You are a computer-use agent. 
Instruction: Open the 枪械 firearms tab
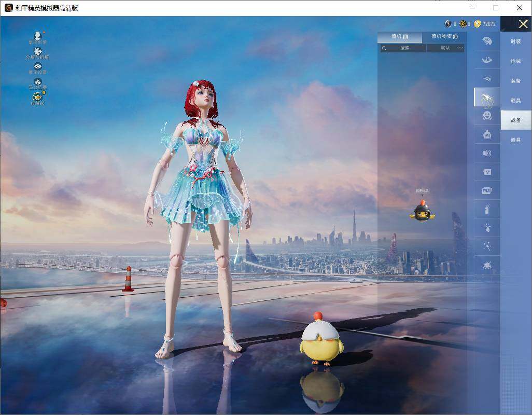pos(516,61)
